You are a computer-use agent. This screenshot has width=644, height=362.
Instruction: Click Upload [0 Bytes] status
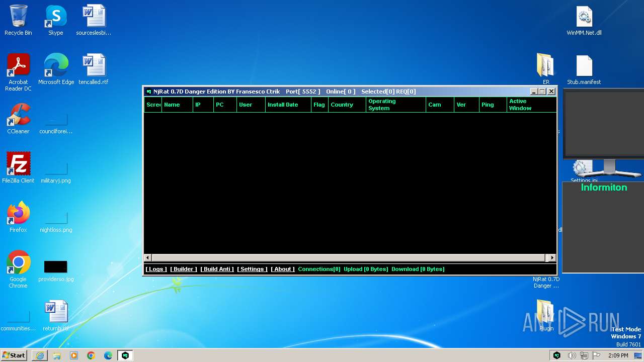[366, 269]
